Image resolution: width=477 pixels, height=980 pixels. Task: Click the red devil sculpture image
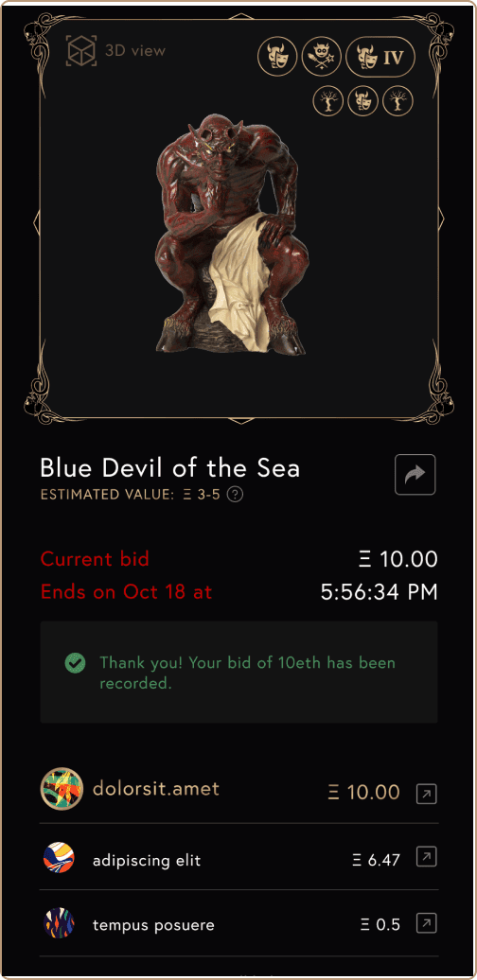(x=230, y=235)
